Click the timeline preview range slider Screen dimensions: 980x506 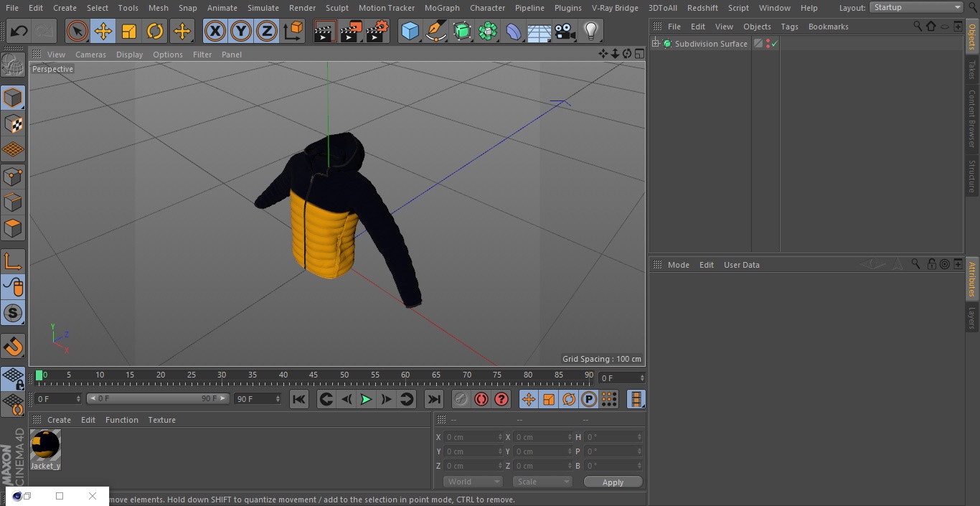pos(158,398)
